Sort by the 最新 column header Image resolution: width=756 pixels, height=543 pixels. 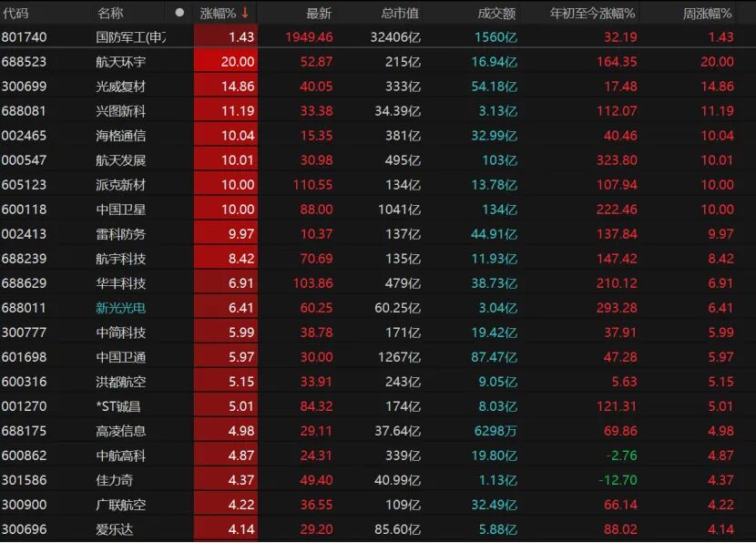tap(319, 13)
